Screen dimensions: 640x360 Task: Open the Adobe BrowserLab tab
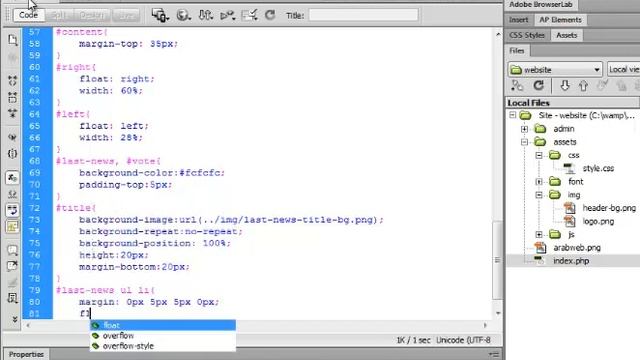click(541, 5)
